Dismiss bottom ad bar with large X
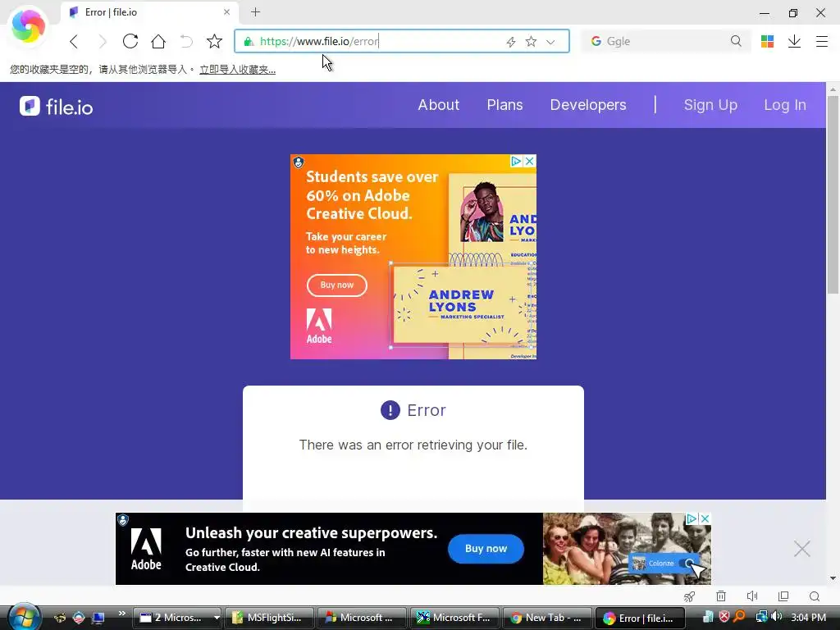 click(802, 549)
